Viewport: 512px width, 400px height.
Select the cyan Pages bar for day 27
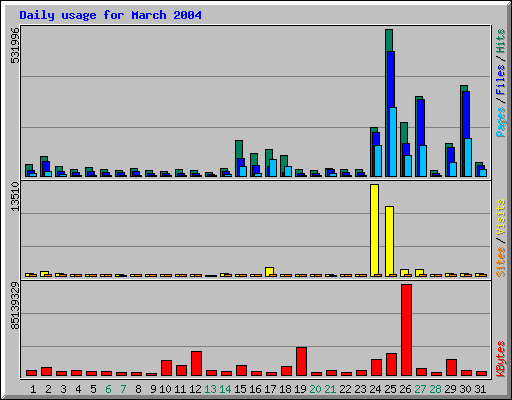(x=423, y=161)
